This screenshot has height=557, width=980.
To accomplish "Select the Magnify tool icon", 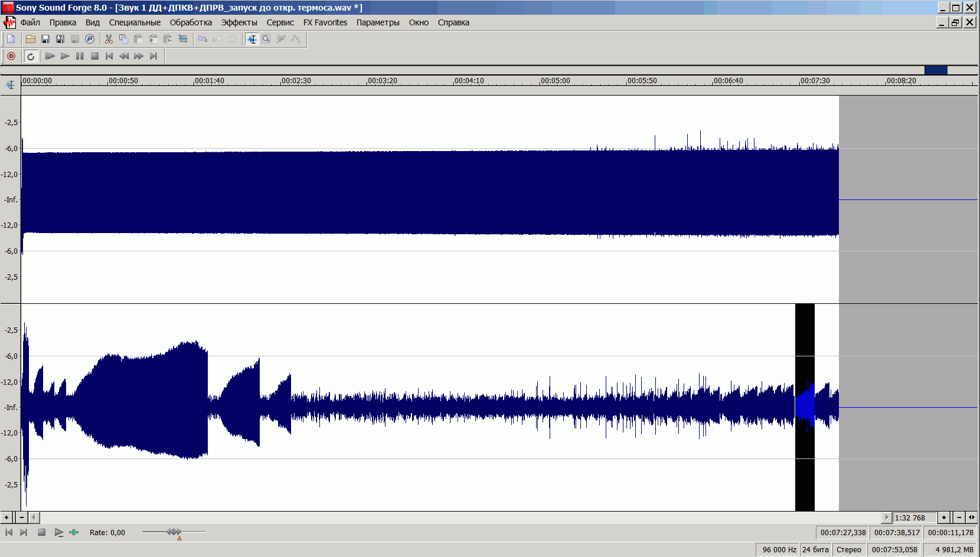I will [x=266, y=39].
